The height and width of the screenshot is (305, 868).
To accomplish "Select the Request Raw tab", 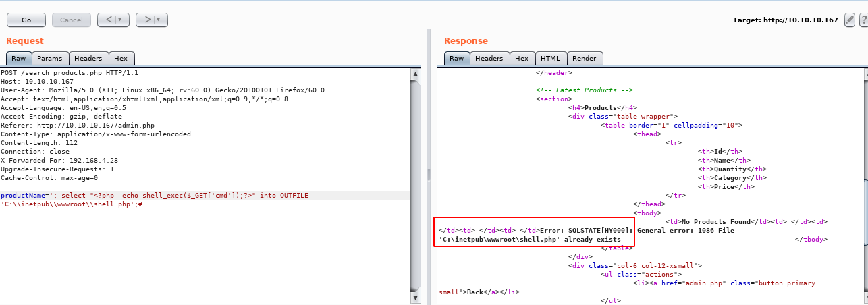I will click(18, 59).
